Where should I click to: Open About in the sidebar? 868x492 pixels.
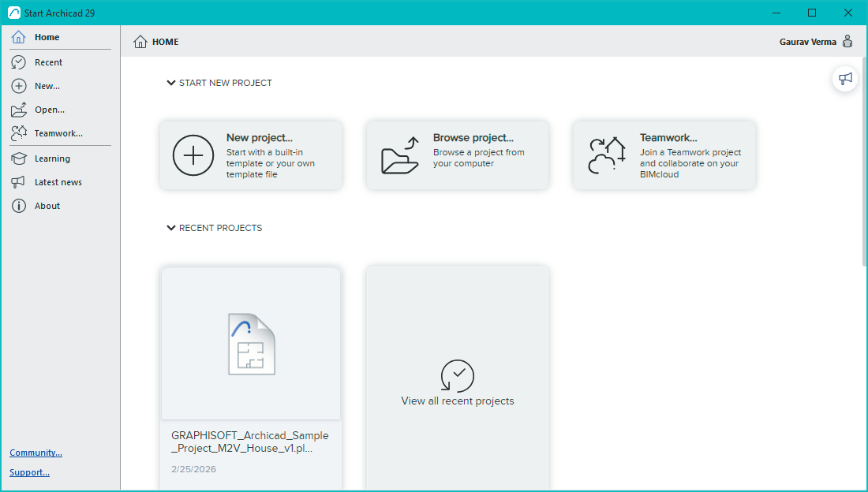[x=60, y=206]
